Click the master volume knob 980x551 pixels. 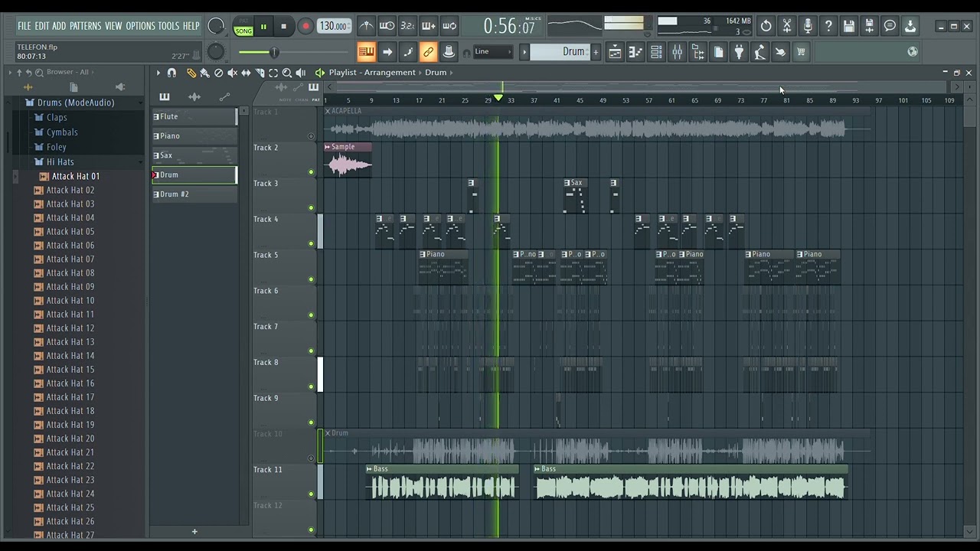pos(216,26)
